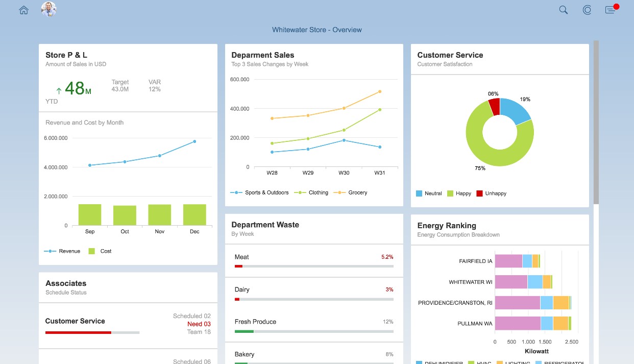Click the green YTD upward arrow

pos(59,91)
